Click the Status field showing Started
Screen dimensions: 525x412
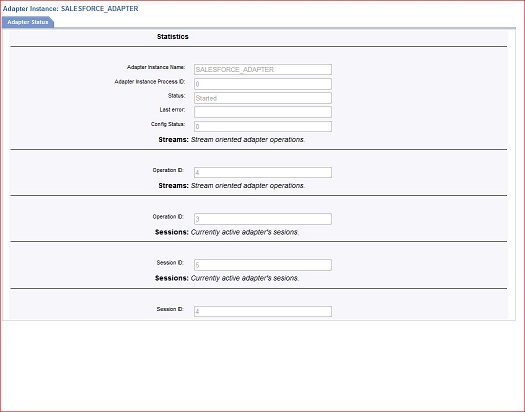[263, 98]
